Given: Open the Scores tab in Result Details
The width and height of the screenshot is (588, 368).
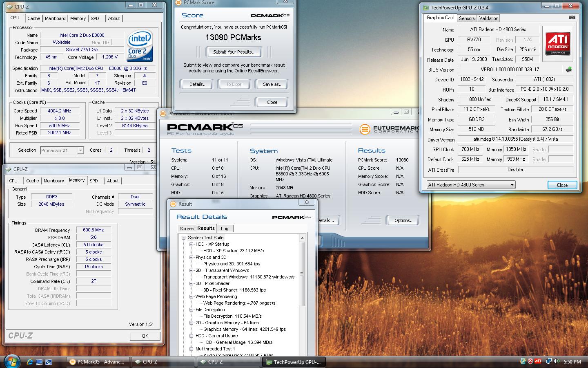Looking at the screenshot, I should point(187,229).
